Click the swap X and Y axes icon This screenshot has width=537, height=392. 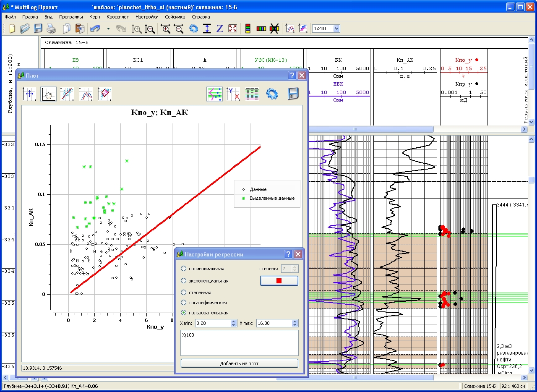[x=233, y=94]
